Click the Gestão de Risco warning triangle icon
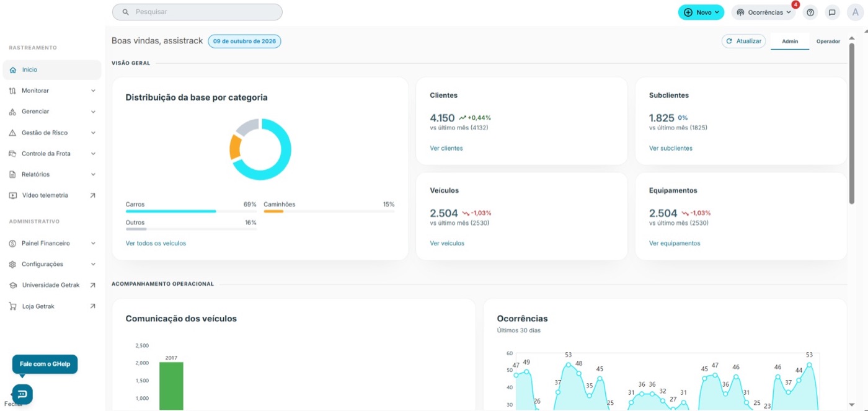The image size is (868, 411). click(13, 133)
